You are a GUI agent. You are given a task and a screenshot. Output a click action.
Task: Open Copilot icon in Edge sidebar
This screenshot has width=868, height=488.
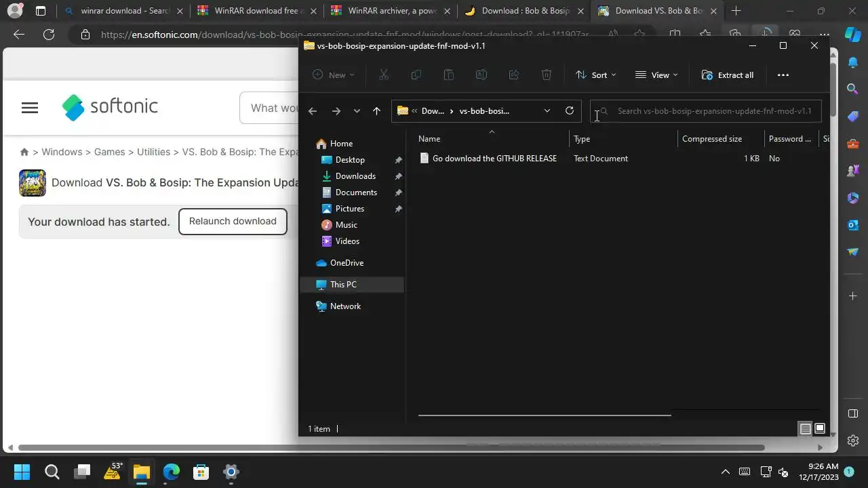853,35
